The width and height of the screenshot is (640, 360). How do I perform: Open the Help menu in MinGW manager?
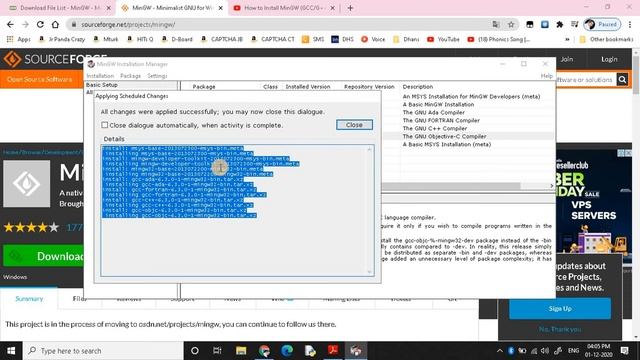547,76
